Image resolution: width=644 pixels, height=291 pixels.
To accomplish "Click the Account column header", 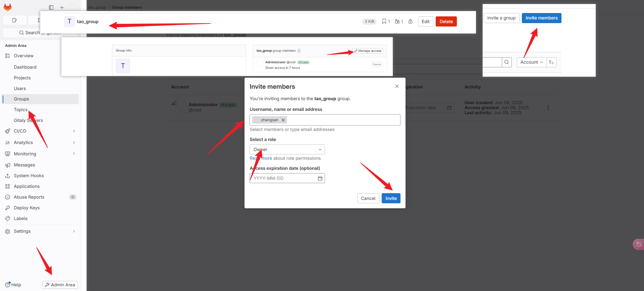I will click(180, 87).
